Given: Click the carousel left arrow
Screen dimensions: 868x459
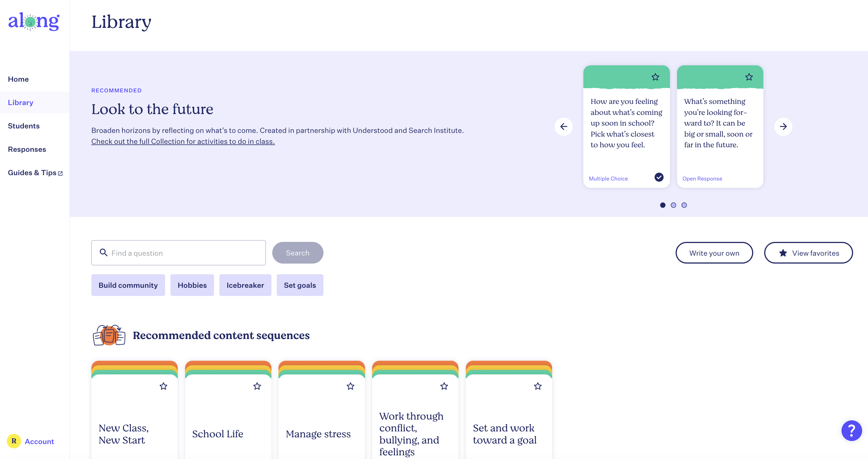Looking at the screenshot, I should 564,126.
